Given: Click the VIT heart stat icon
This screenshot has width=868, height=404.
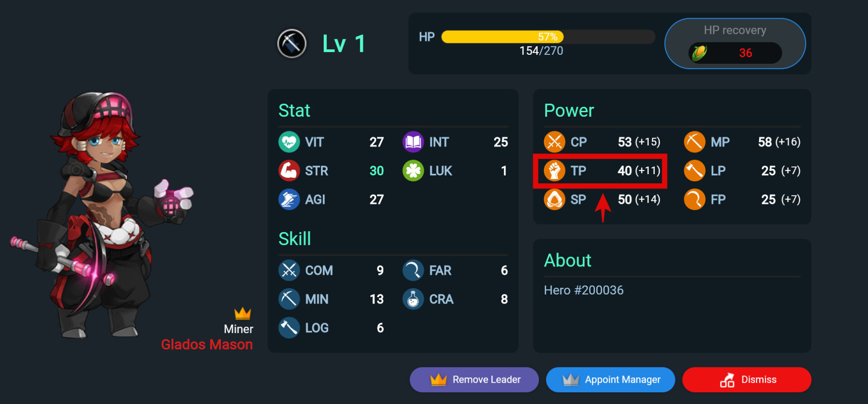Looking at the screenshot, I should [289, 142].
